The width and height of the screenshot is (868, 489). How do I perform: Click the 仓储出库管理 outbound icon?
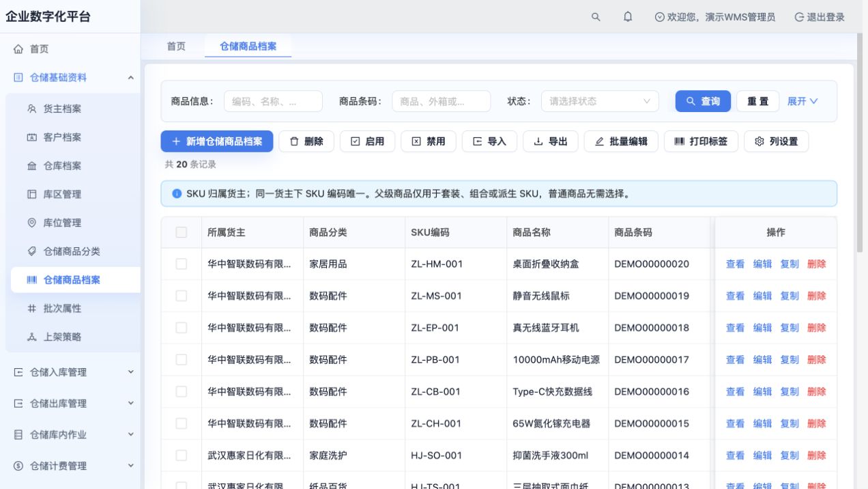click(18, 404)
